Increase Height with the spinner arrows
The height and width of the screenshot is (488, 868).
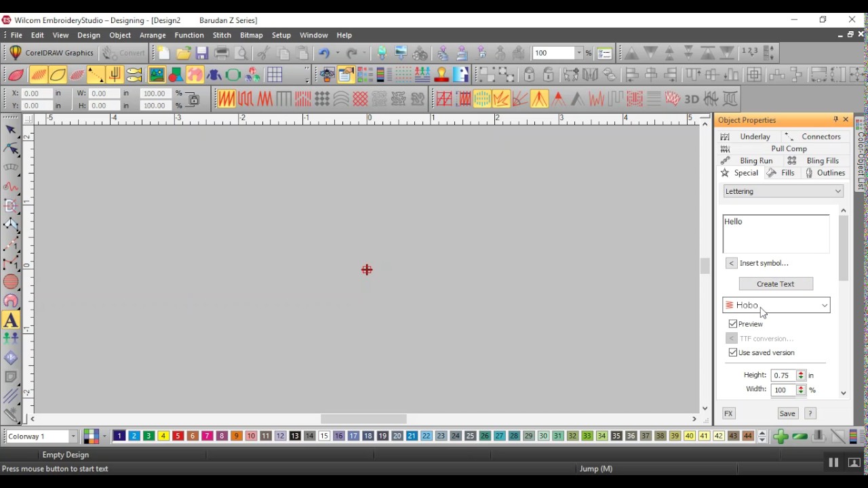pos(801,375)
